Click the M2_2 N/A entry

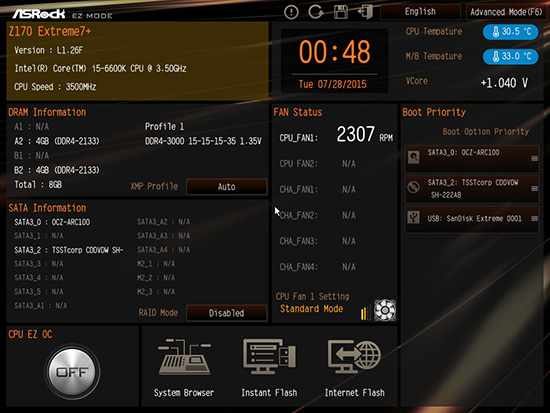click(x=156, y=278)
